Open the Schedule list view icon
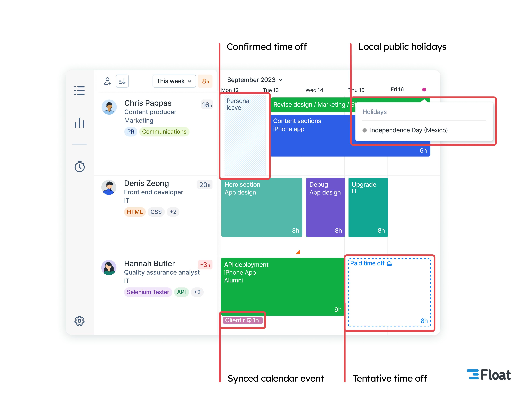532x405 pixels. coord(79,90)
